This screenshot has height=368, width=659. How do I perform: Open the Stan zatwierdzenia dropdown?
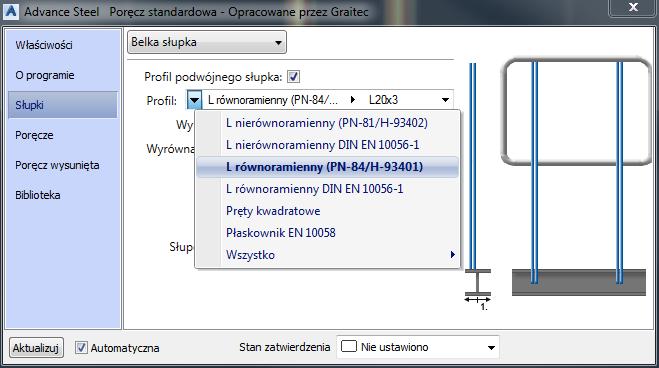(x=418, y=347)
